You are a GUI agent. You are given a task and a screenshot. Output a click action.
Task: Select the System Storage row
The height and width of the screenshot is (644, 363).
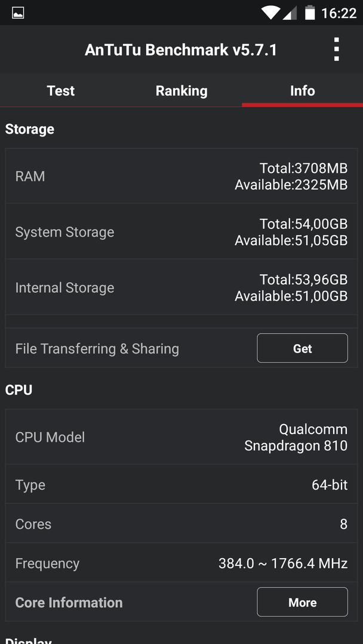[x=181, y=231]
